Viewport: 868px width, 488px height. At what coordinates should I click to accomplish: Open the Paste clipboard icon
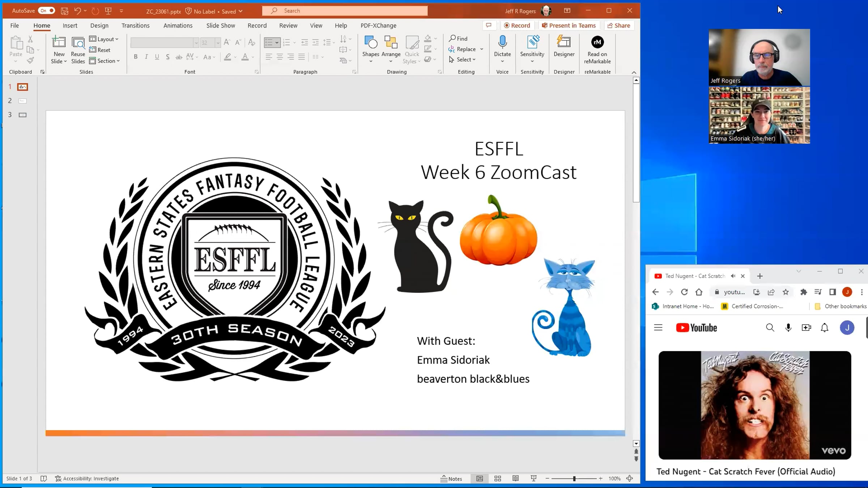pos(16,43)
